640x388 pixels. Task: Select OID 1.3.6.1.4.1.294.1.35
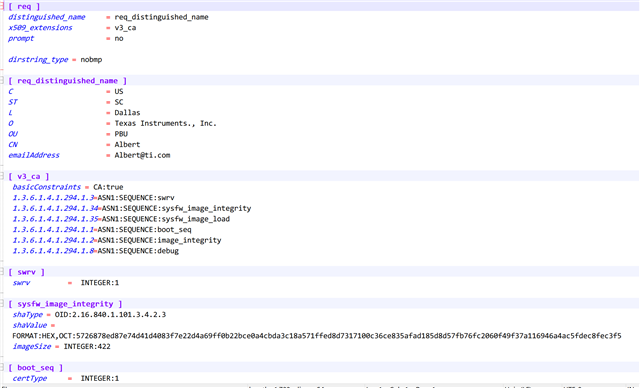click(55, 219)
